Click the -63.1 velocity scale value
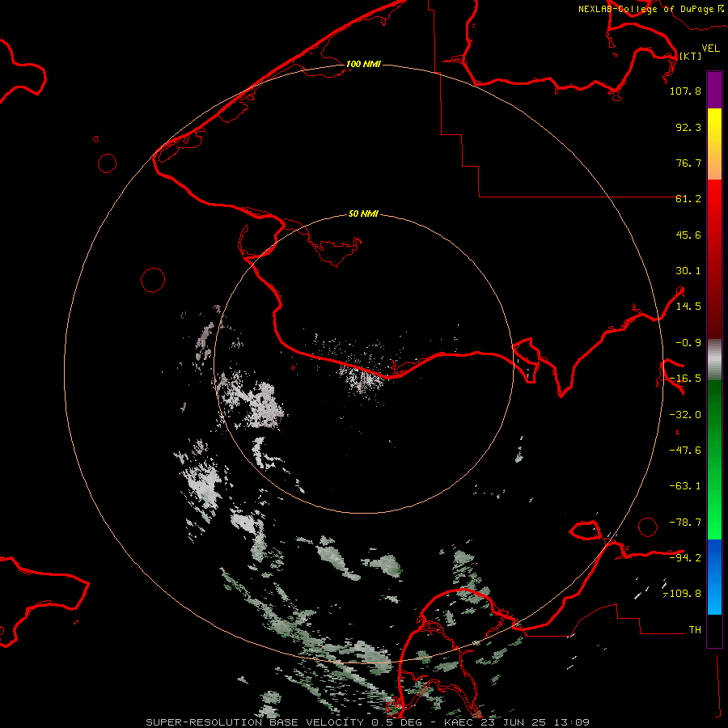Viewport: 728px width, 728px height. click(685, 486)
